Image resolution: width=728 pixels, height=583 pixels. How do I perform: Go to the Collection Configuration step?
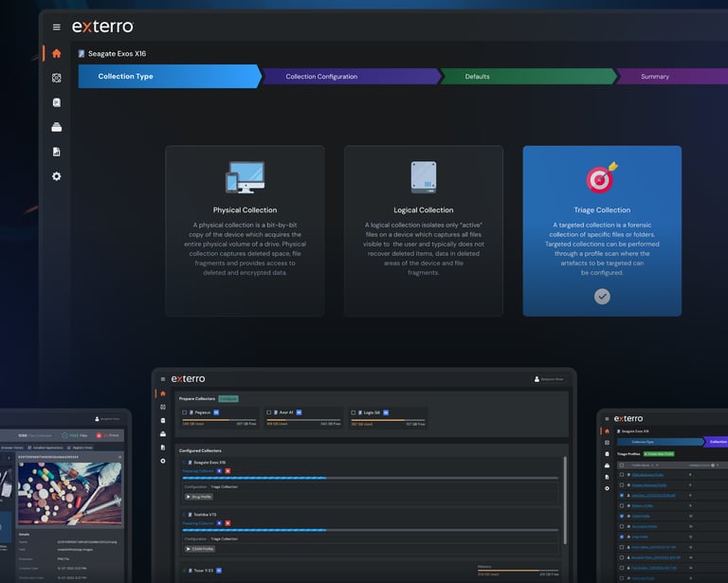click(x=352, y=76)
